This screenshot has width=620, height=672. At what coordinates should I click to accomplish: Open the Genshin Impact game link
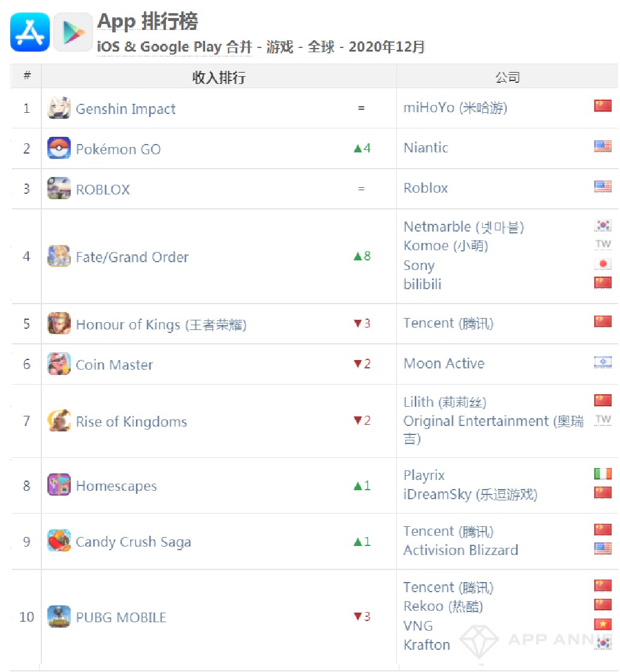tap(125, 109)
